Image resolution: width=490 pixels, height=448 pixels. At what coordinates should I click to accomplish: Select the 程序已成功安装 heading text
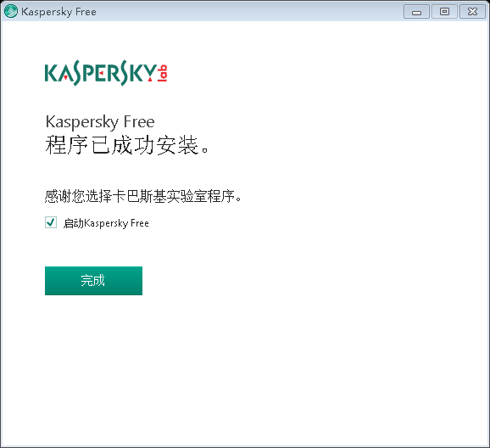tap(127, 145)
